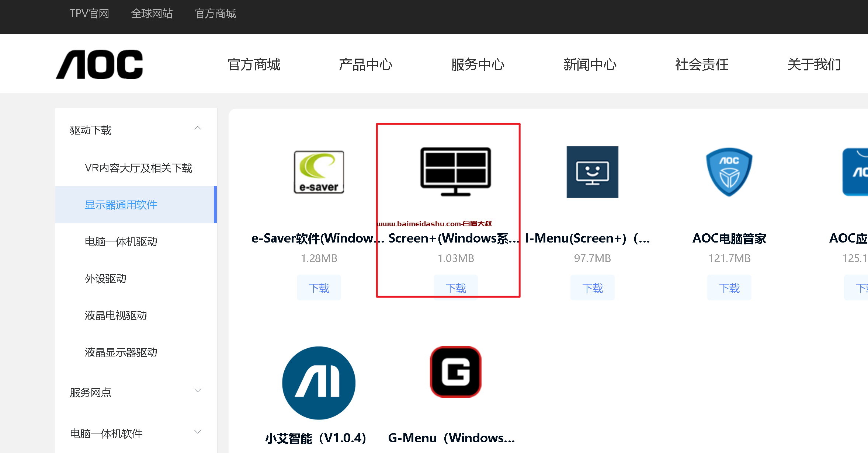Open the 产品中心 navigation menu
The height and width of the screenshot is (453, 868).
point(365,65)
